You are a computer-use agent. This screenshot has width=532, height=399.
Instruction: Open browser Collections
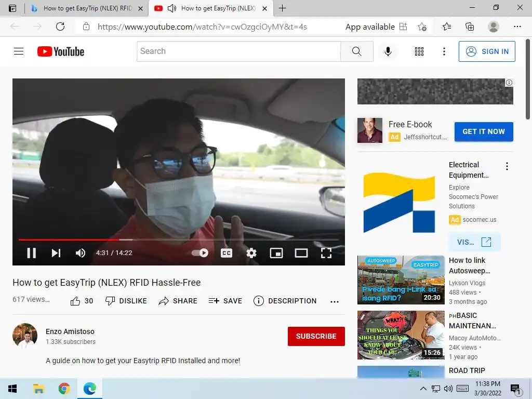coord(470,26)
